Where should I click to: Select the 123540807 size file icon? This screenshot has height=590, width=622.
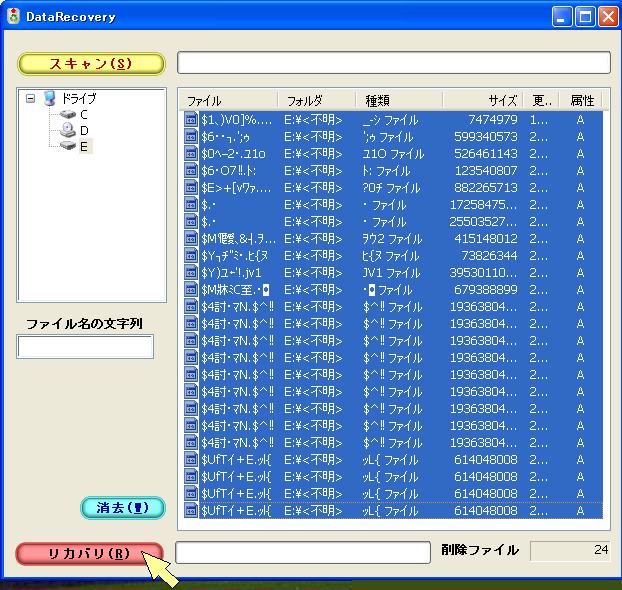coord(191,171)
